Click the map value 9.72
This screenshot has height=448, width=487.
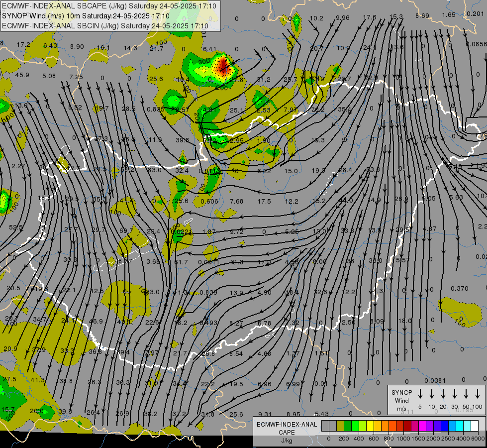[237, 231]
